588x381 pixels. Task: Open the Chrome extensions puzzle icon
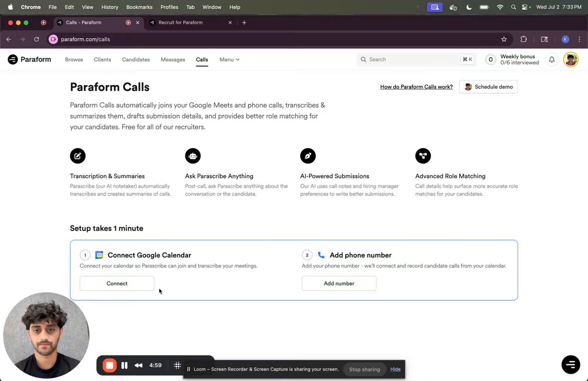(x=524, y=39)
